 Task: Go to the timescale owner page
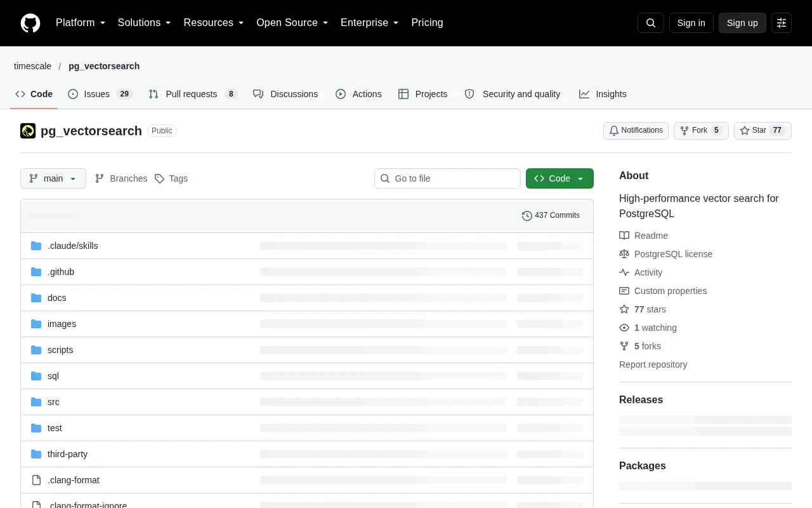click(x=32, y=66)
